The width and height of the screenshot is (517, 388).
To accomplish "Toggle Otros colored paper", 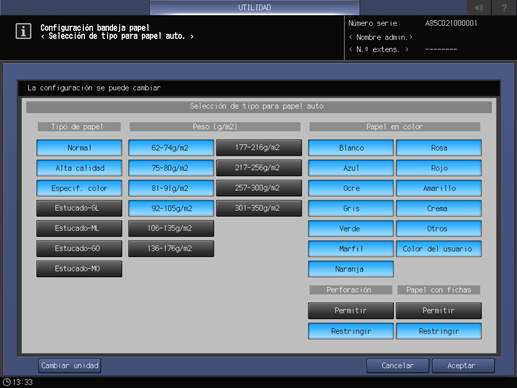I will [439, 229].
